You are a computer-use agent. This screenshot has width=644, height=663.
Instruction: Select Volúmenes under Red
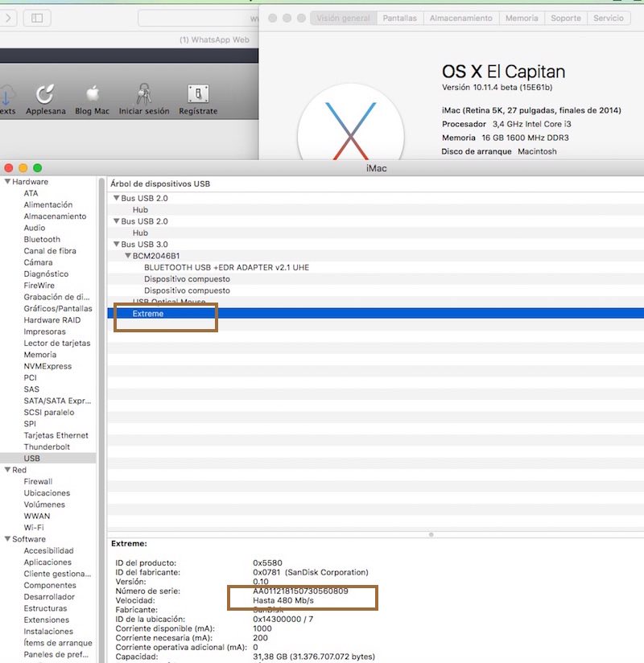tap(44, 504)
